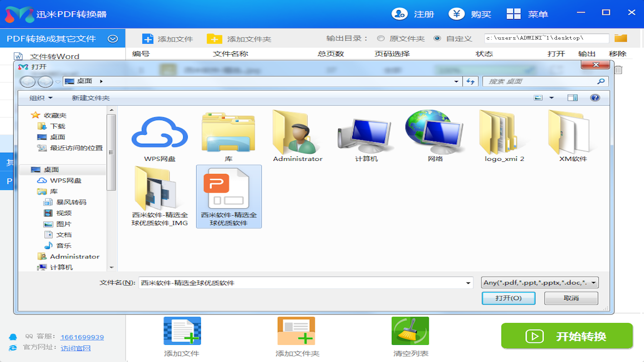Click the back navigation arrow in the dialog
The image size is (644, 362).
[x=28, y=81]
